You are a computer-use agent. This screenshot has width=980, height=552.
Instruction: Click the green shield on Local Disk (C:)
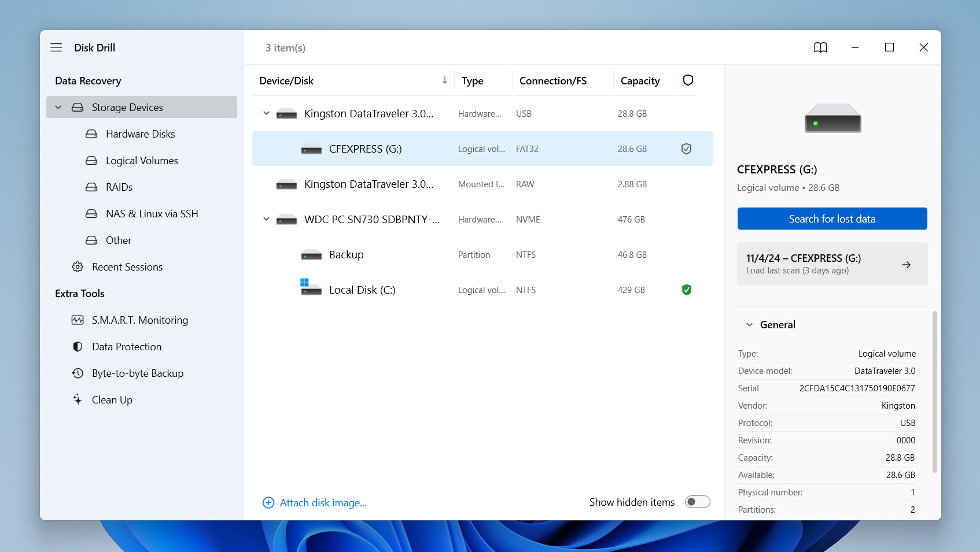[x=687, y=290]
